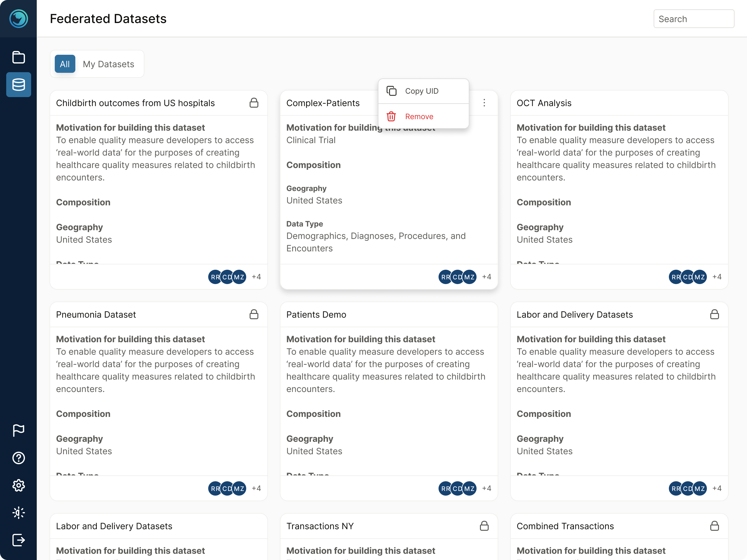This screenshot has width=747, height=560.
Task: Click CD avatar on Labor and Delivery card, second row
Action: click(x=688, y=488)
